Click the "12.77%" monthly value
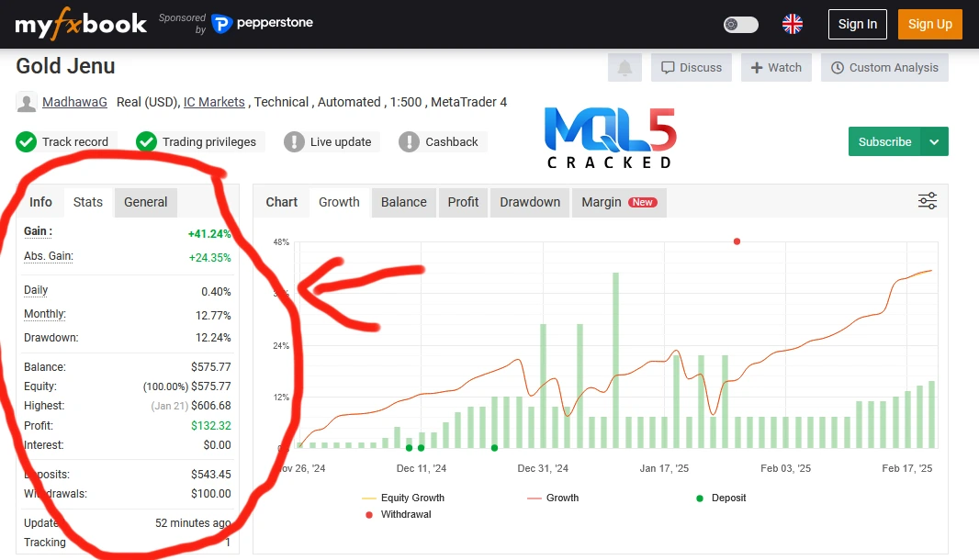Screen dimensions: 979x560 coord(213,315)
